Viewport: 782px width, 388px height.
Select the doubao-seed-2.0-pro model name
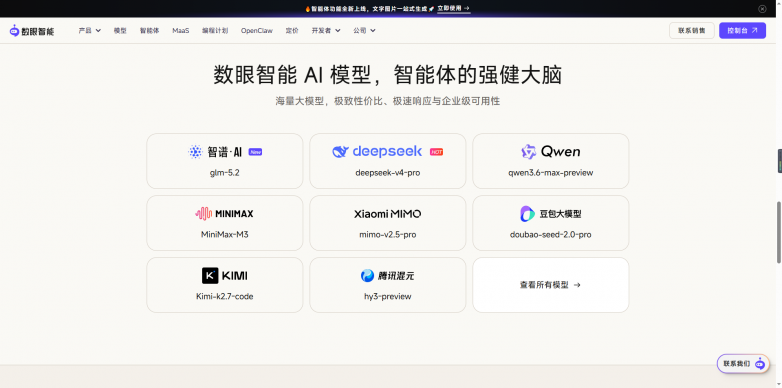tap(551, 234)
